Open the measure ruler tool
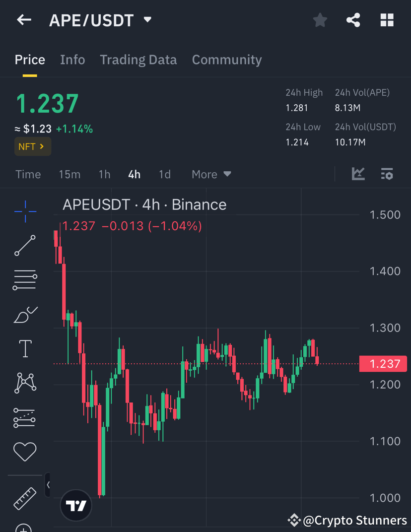Screen dimensions: 411x532 tap(25, 499)
